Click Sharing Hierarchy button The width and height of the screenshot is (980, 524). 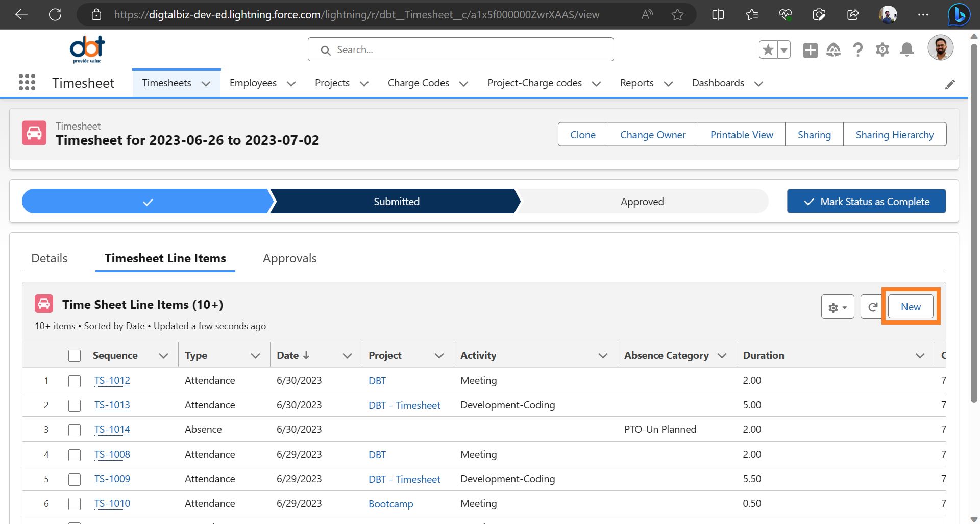tap(895, 134)
